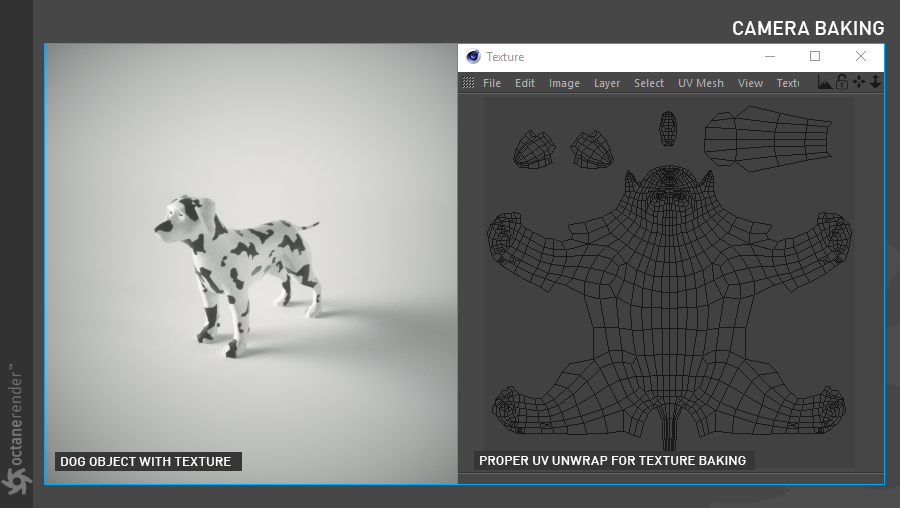This screenshot has height=508, width=900.
Task: Expand the Image menu
Action: click(564, 83)
